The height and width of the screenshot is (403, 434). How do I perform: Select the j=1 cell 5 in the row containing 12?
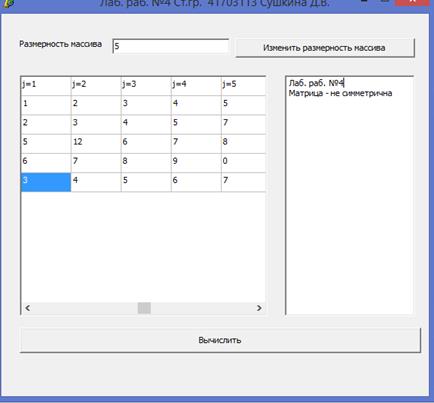[x=46, y=144]
